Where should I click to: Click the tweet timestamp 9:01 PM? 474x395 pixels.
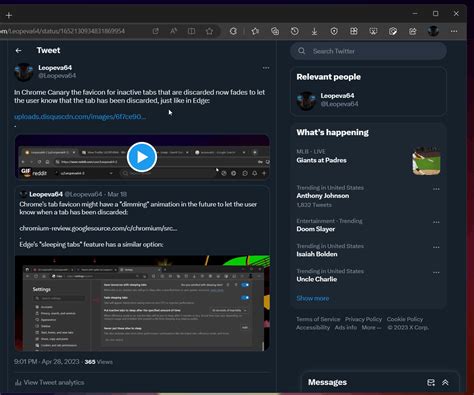pyautogui.click(x=47, y=362)
